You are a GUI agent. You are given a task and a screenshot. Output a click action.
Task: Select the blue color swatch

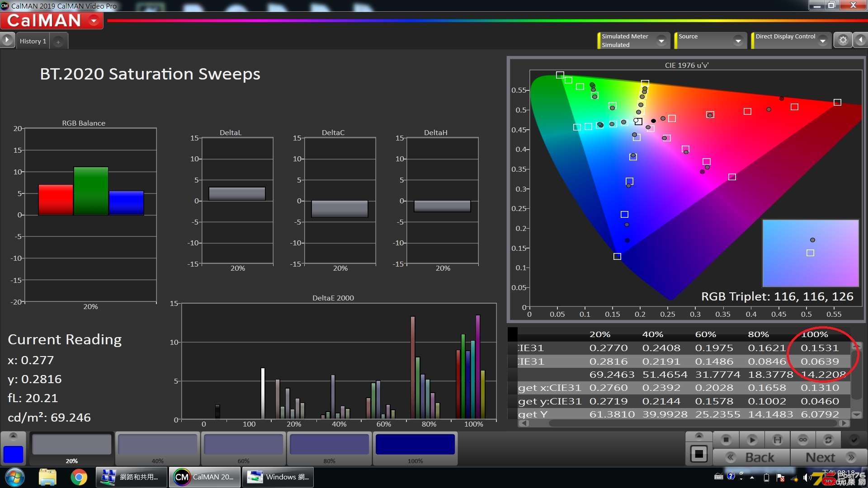coord(13,454)
